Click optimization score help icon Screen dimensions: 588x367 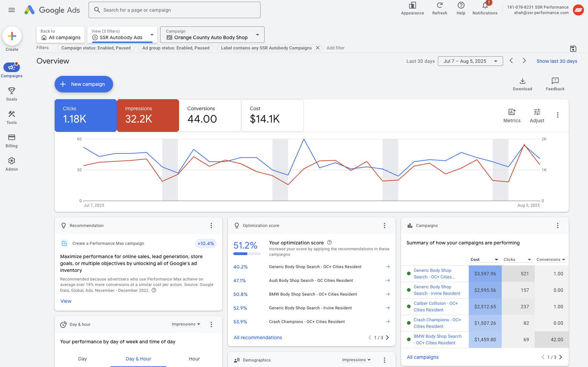point(329,242)
